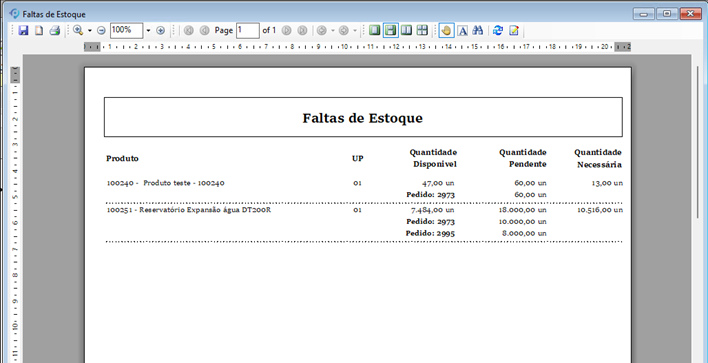Screen dimensions: 708x363
Task: Select the text selection tool
Action: pyautogui.click(x=462, y=30)
